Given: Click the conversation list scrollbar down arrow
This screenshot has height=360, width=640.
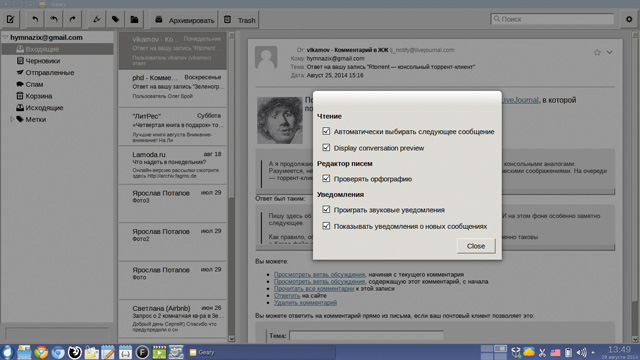Looking at the screenshot, I should (x=232, y=339).
